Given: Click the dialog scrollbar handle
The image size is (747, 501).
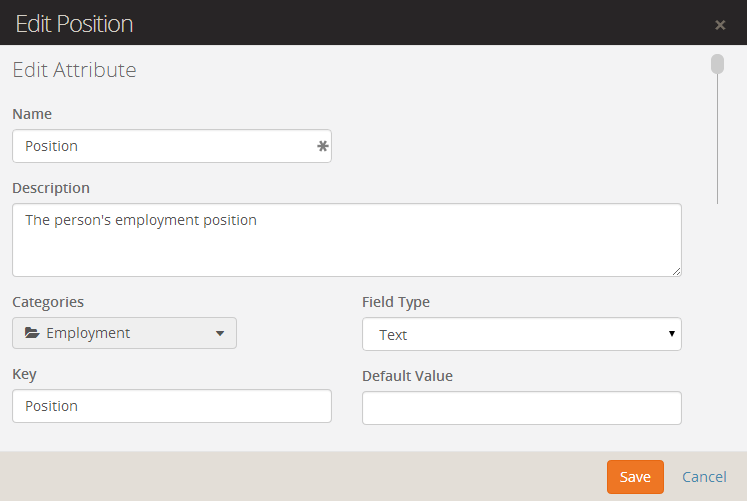Looking at the screenshot, I should (x=717, y=64).
